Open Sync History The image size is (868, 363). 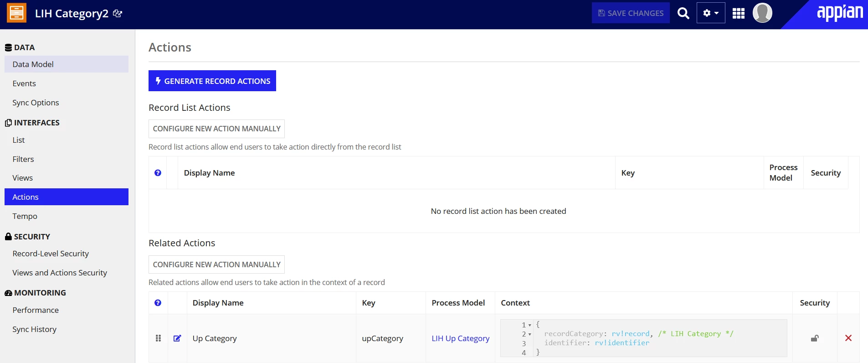point(67,329)
